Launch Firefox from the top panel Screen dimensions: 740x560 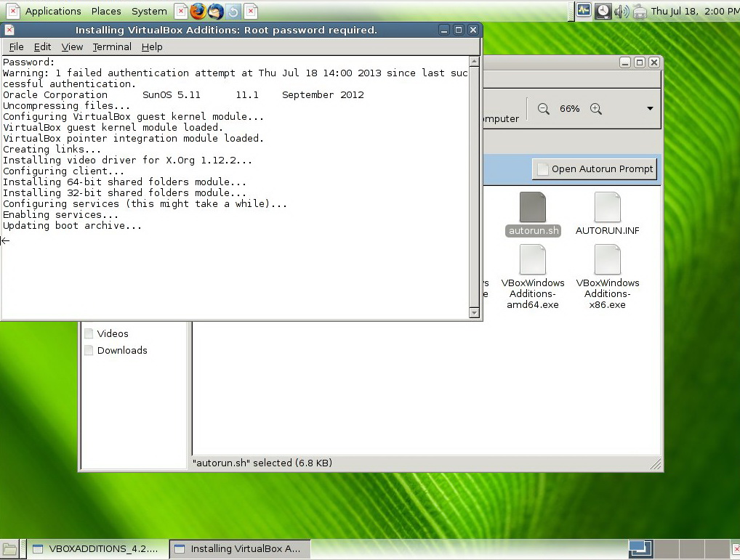click(198, 11)
